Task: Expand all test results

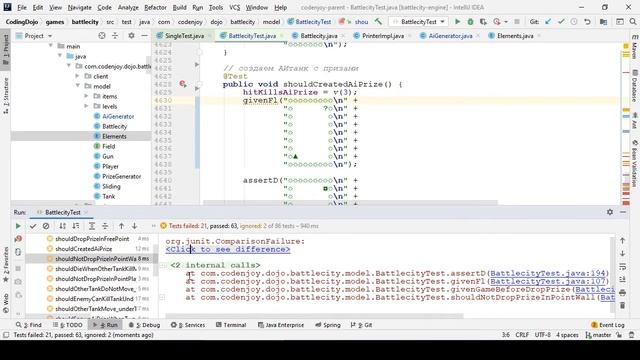Action: point(92,226)
